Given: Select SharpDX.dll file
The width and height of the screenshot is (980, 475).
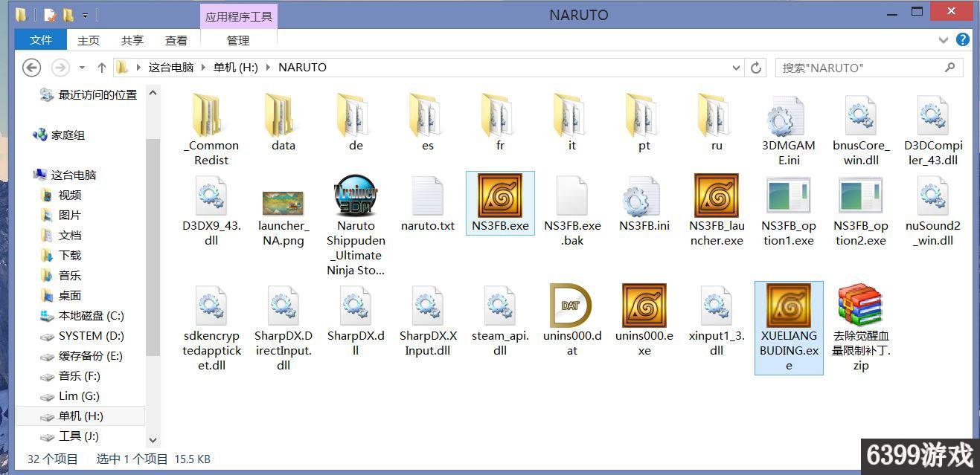Looking at the screenshot, I should (356, 321).
